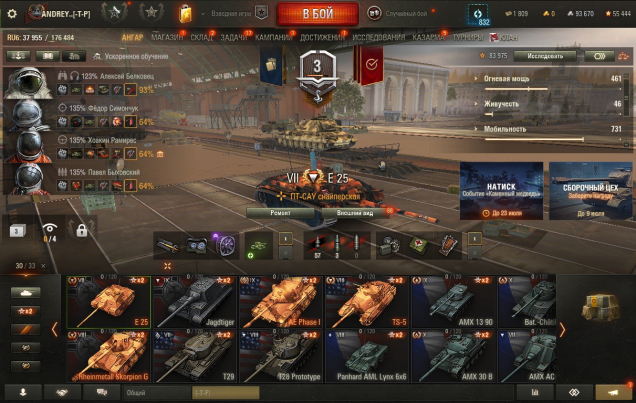The image size is (636, 403).
Task: Click the Исследовать research button
Action: click(x=545, y=56)
